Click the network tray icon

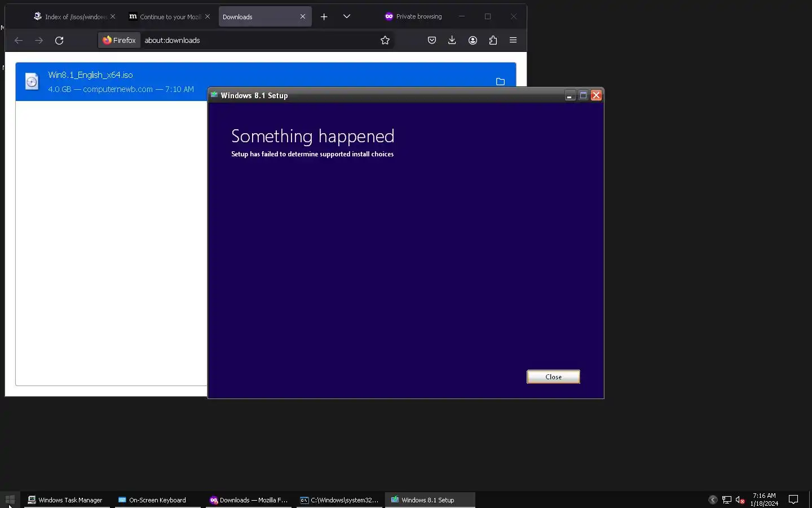pos(727,500)
